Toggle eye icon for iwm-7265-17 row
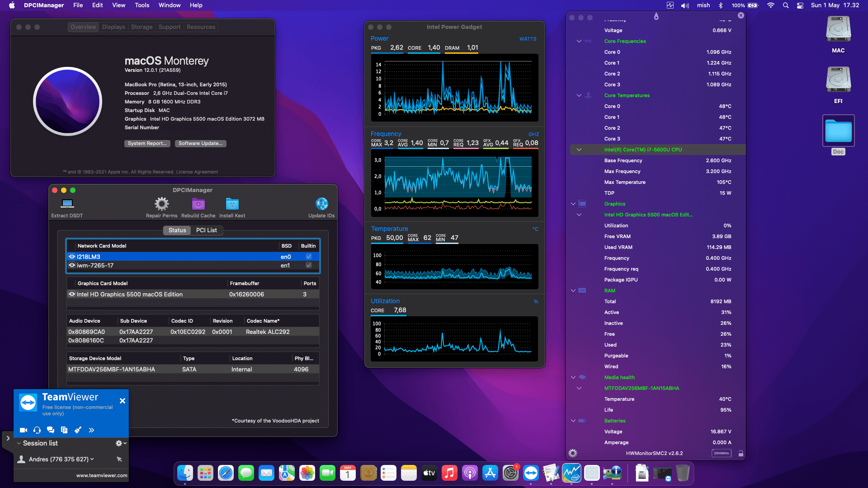This screenshot has height=488, width=868. click(x=72, y=265)
